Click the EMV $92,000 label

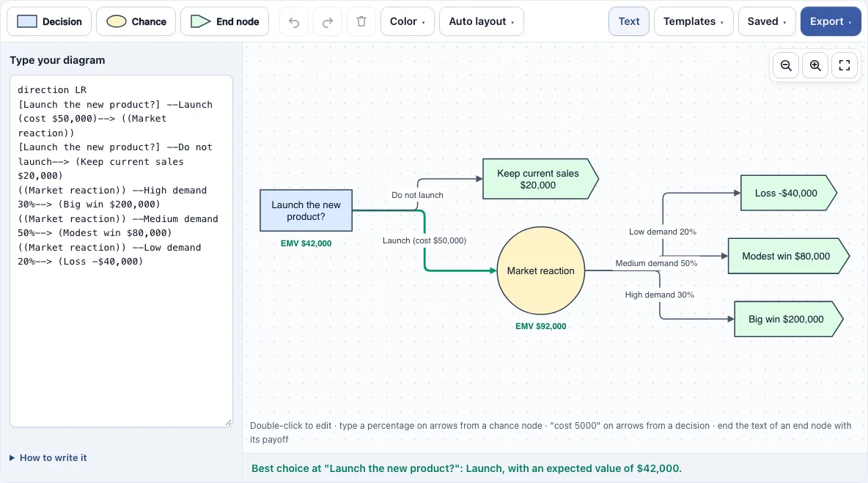(541, 326)
